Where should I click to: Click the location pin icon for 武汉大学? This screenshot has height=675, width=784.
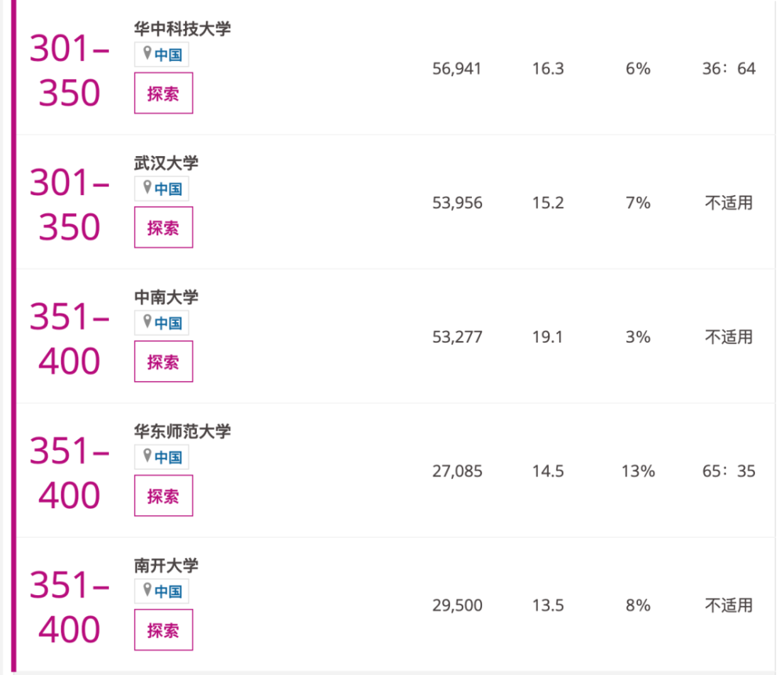click(147, 187)
